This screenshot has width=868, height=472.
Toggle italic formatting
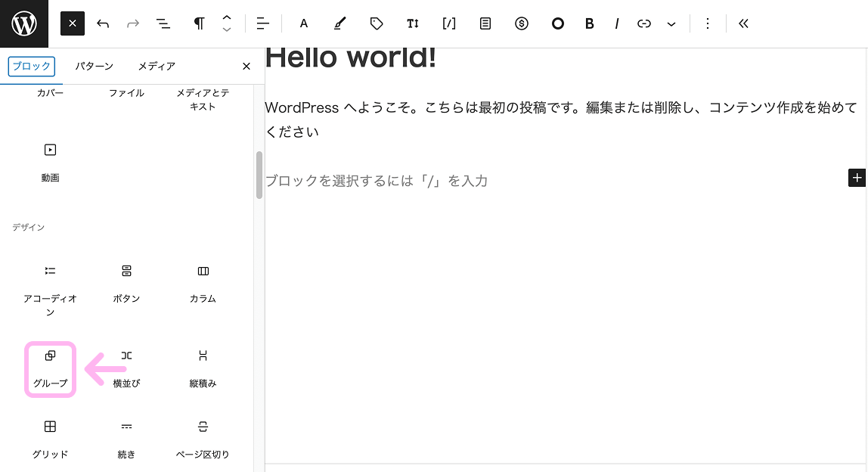point(617,23)
